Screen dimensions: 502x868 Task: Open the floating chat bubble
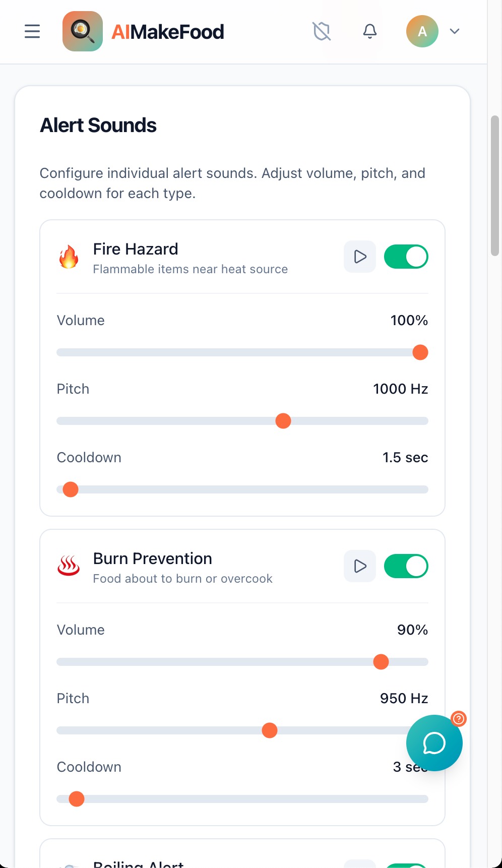pyautogui.click(x=434, y=742)
